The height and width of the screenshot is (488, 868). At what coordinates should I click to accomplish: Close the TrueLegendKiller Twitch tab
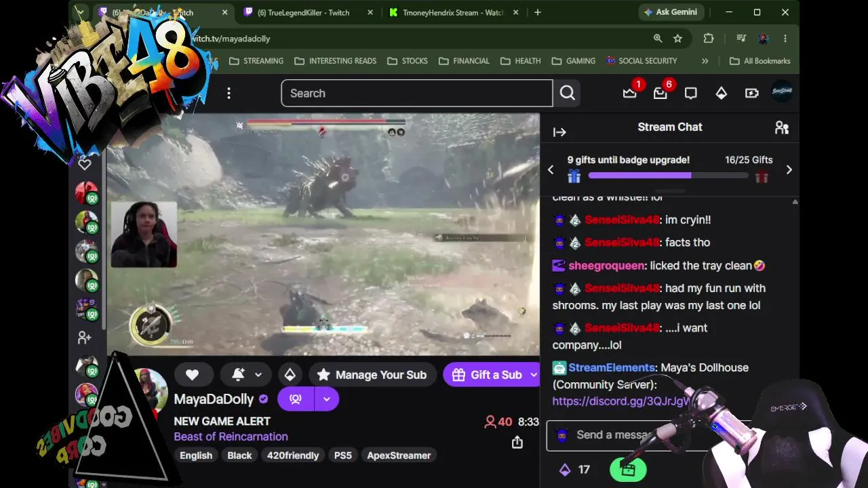(370, 12)
